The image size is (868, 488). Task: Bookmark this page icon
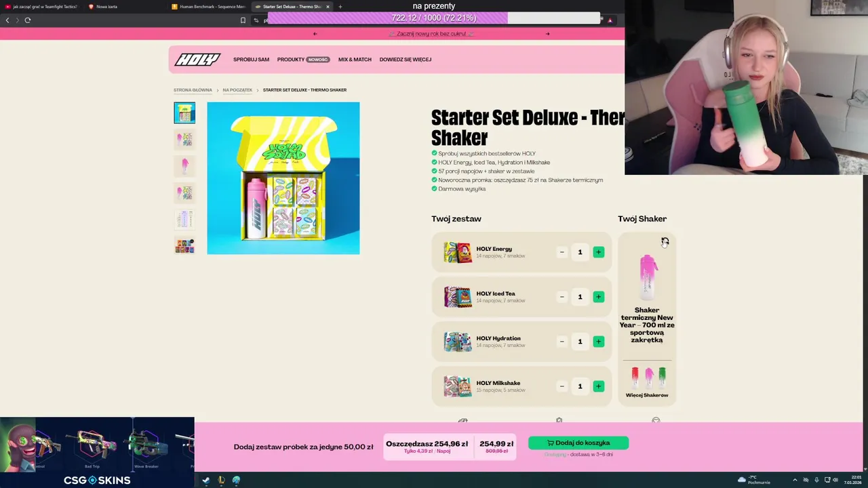click(243, 20)
